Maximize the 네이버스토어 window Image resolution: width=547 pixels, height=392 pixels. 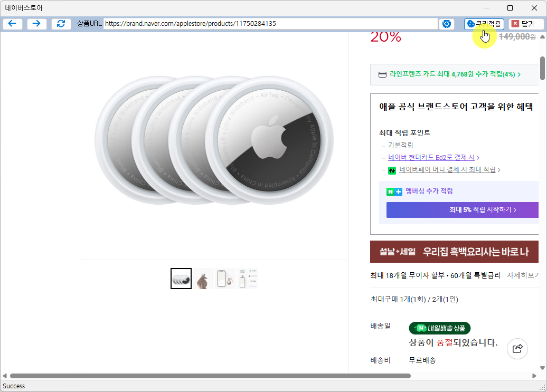click(x=510, y=8)
